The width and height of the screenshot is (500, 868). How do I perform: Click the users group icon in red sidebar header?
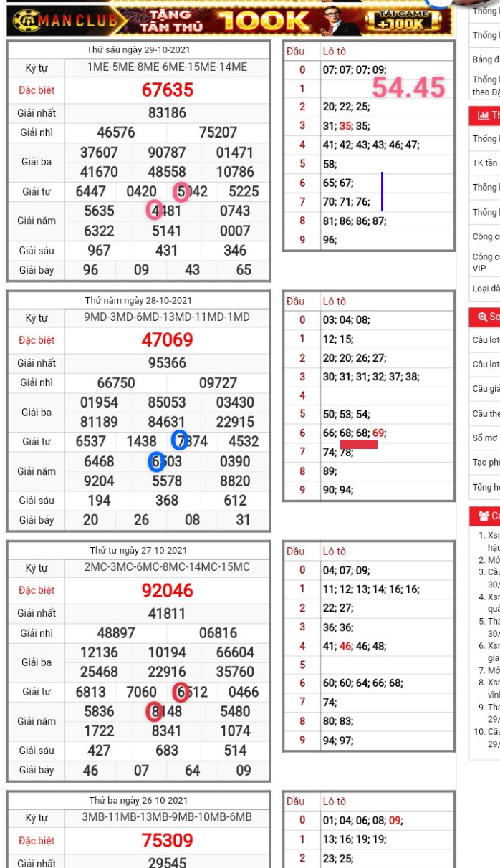point(484,516)
